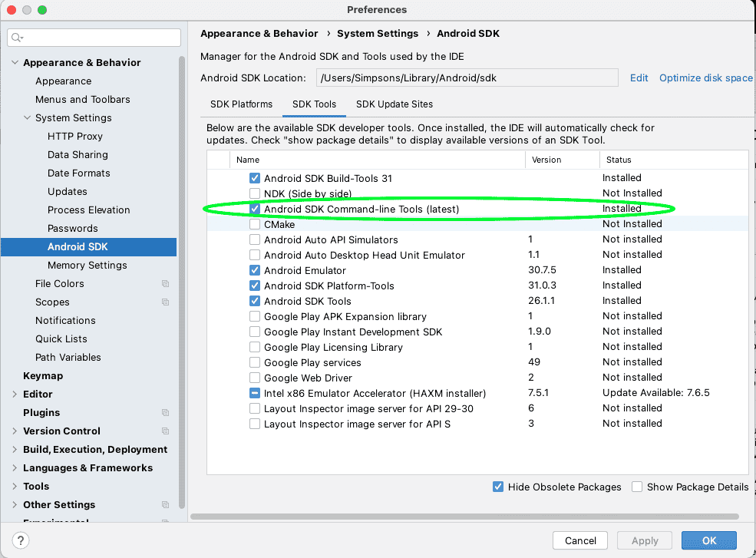Open the Keymap settings
Viewport: 756px width, 558px height.
[x=43, y=375]
